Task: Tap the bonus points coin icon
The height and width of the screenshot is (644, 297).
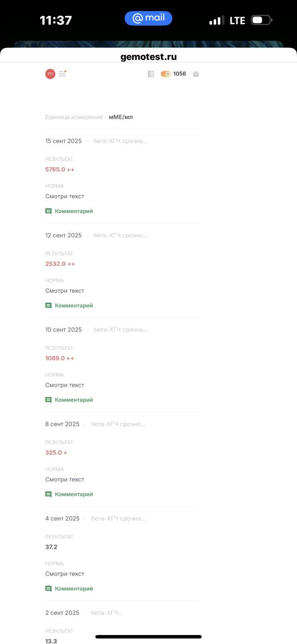Action: coord(165,74)
